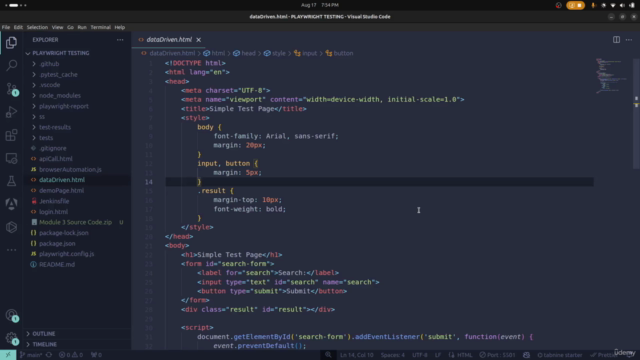Open Run and Debug view
The height and width of the screenshot is (360, 640).
(x=11, y=112)
